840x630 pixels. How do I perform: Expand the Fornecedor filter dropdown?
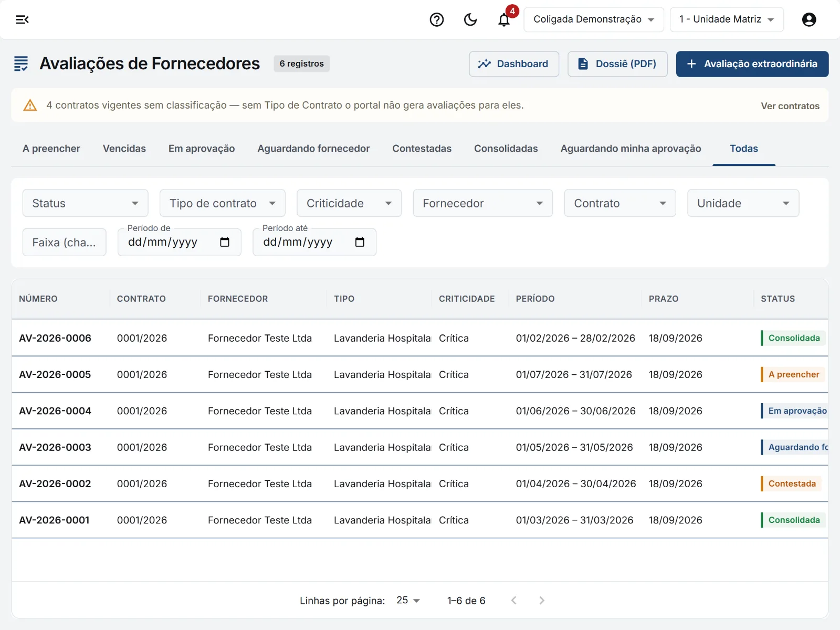pos(483,203)
